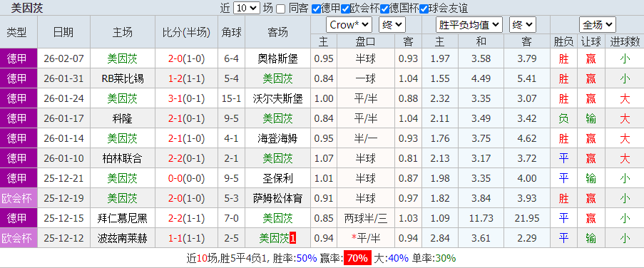Image resolution: width=644 pixels, height=268 pixels.
Task: Click the 进球数 column header
Action: (625, 41)
